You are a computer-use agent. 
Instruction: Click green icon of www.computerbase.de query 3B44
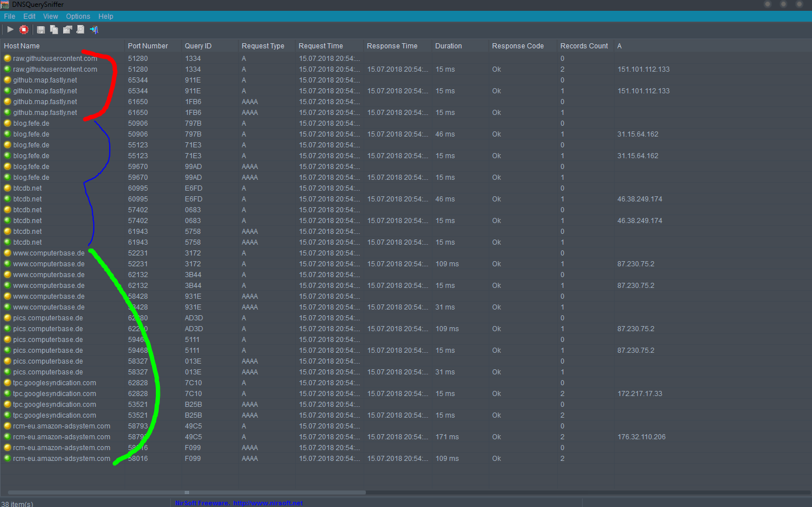click(7, 285)
